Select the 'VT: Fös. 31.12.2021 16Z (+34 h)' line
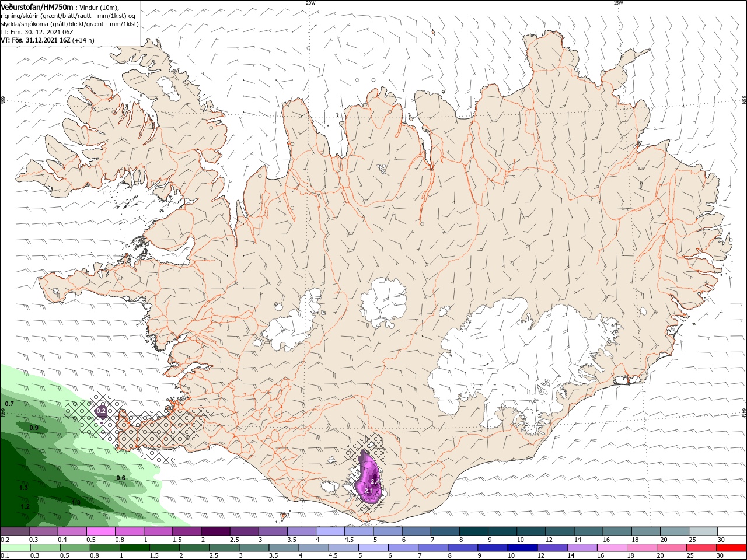 47,40
